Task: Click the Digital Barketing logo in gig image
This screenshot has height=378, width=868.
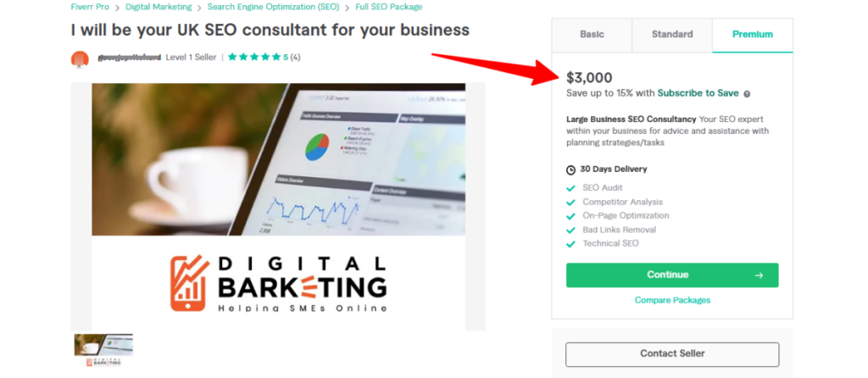Action: 279,282
